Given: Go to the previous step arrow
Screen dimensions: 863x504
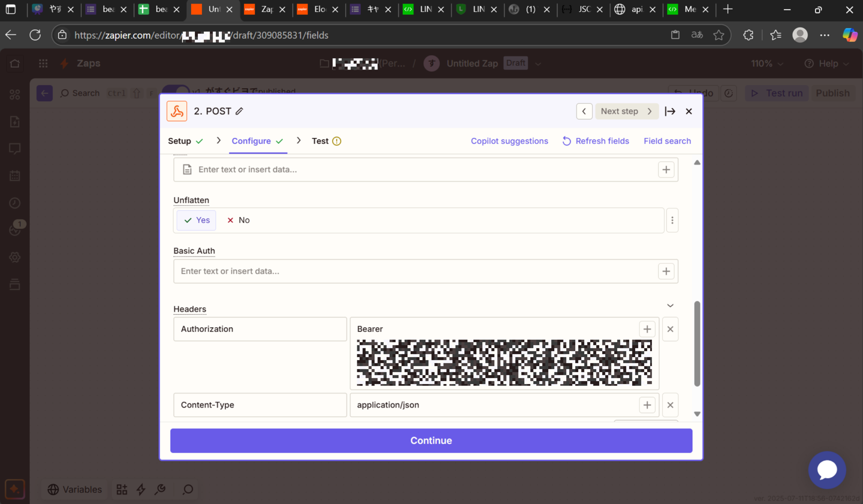Looking at the screenshot, I should click(x=584, y=111).
